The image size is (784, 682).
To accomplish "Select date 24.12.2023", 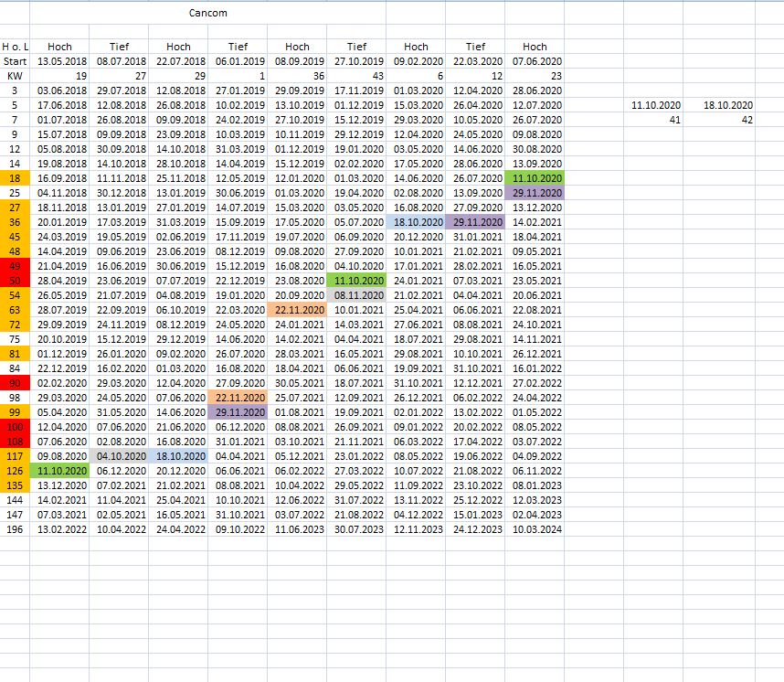I will pos(475,529).
